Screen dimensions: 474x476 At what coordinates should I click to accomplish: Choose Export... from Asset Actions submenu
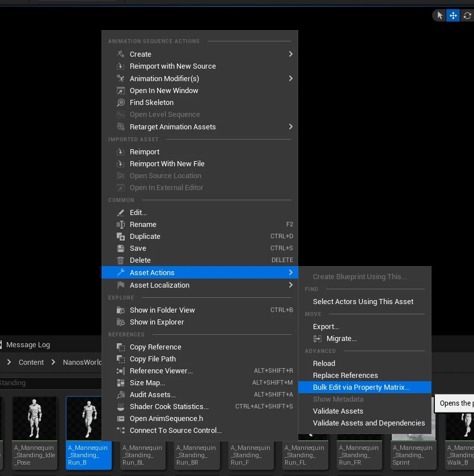coord(365,327)
